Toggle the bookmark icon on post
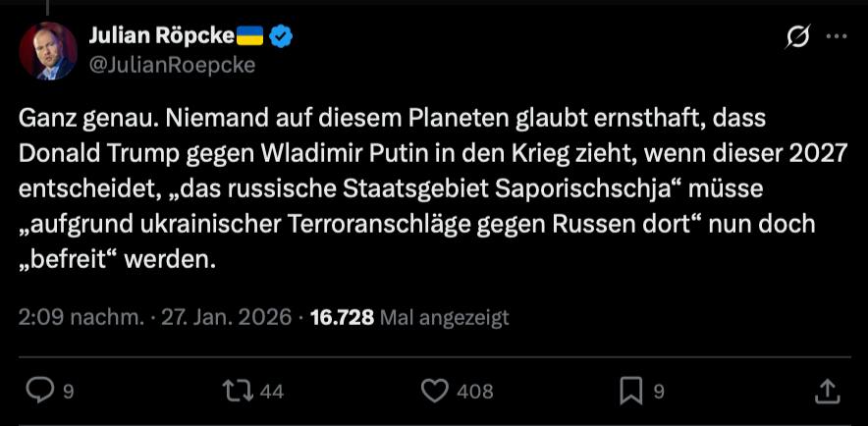Screen dimensions: 868x426 tap(631, 391)
